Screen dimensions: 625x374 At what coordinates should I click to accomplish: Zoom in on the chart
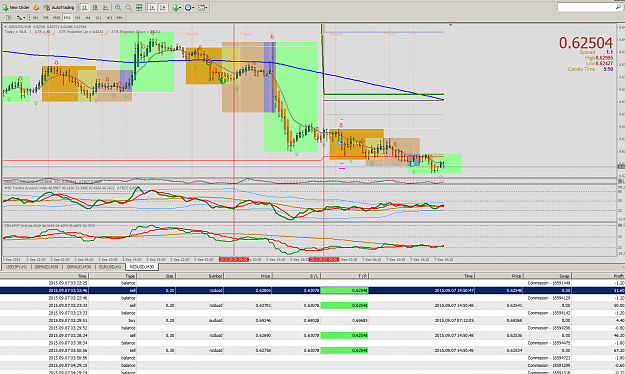118,7
